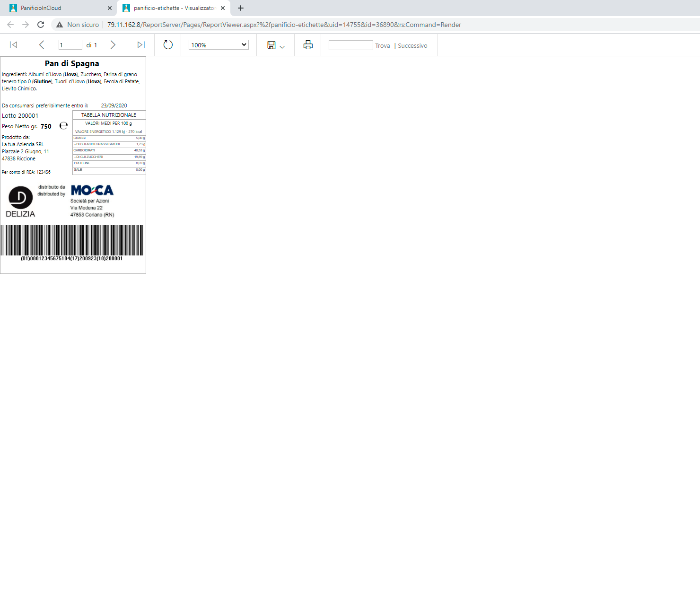700x589 pixels.
Task: Print the label report
Action: tap(308, 44)
